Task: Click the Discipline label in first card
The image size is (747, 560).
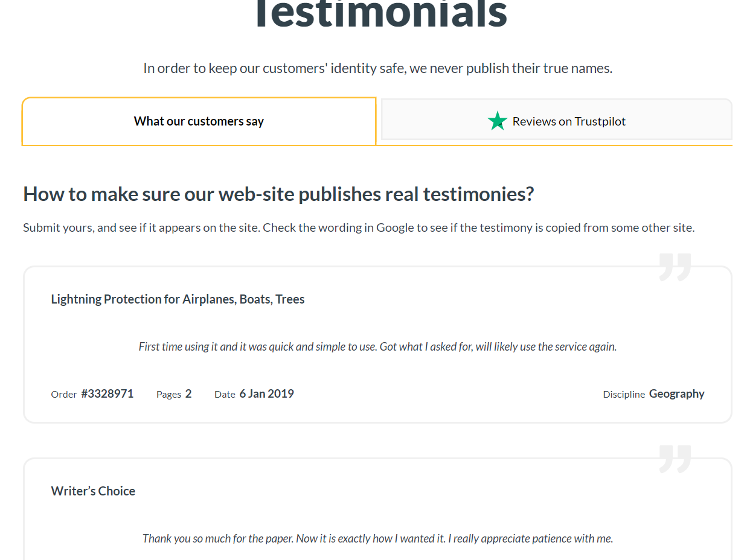Action: pos(624,394)
